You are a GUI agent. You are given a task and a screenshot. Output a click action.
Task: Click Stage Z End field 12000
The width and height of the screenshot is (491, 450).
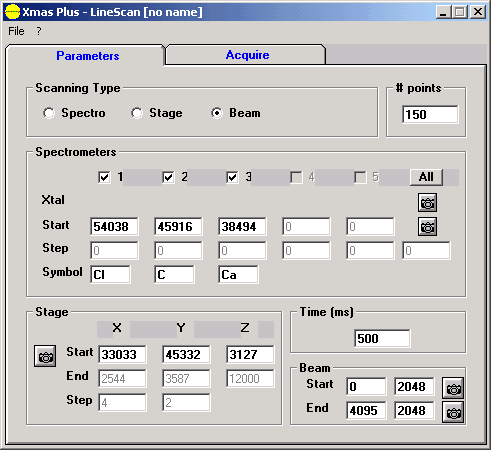pos(250,378)
